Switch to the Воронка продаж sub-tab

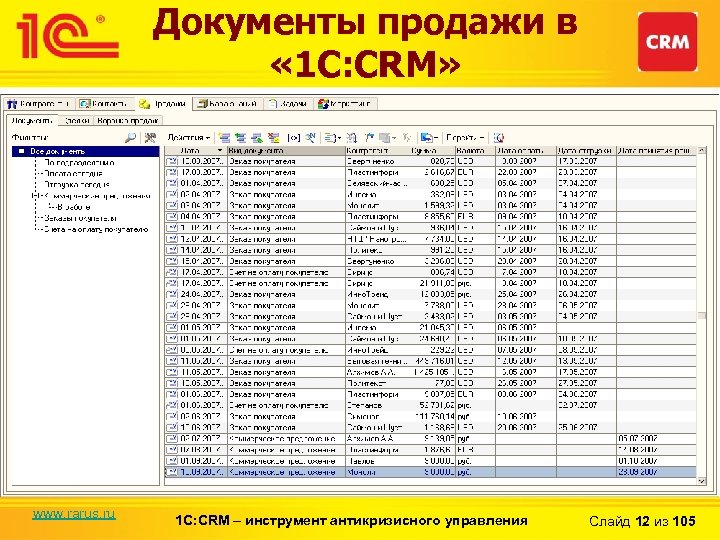[128, 121]
